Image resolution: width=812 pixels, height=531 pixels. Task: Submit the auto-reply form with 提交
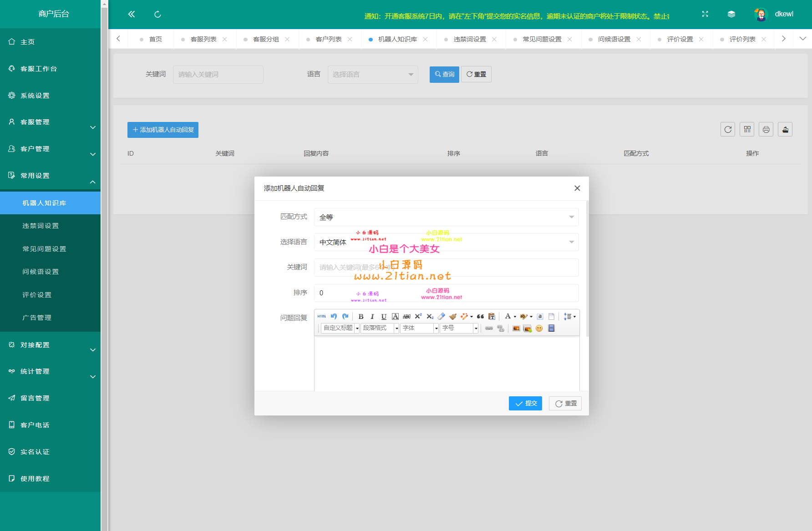coord(525,403)
